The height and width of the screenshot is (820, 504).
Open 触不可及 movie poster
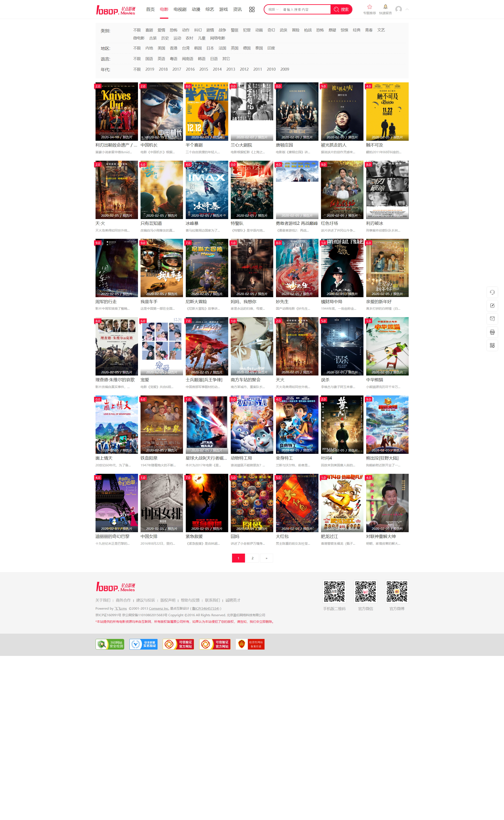coord(387,111)
